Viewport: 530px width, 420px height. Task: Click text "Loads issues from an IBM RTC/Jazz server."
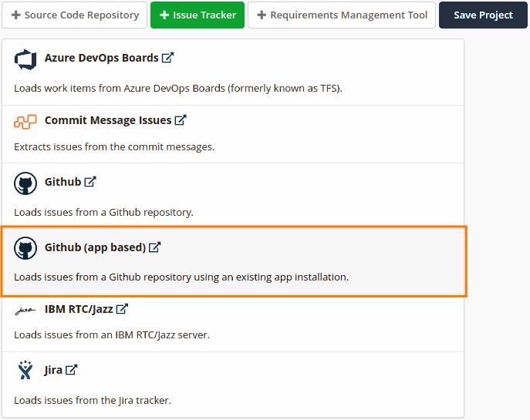tap(112, 335)
